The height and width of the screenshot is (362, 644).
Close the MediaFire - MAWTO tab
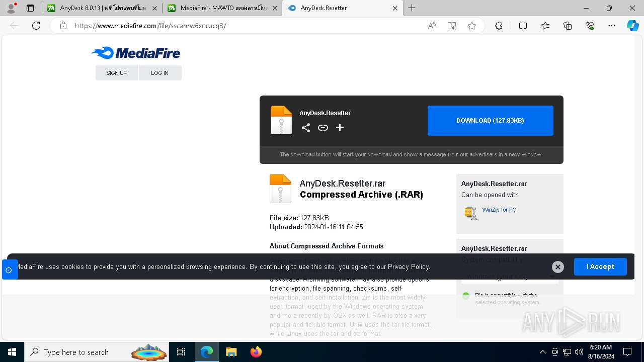click(275, 8)
